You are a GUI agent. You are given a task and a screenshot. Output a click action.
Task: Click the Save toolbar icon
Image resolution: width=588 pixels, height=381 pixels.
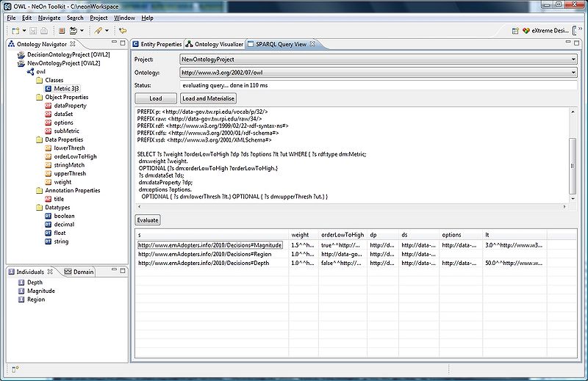pos(35,31)
